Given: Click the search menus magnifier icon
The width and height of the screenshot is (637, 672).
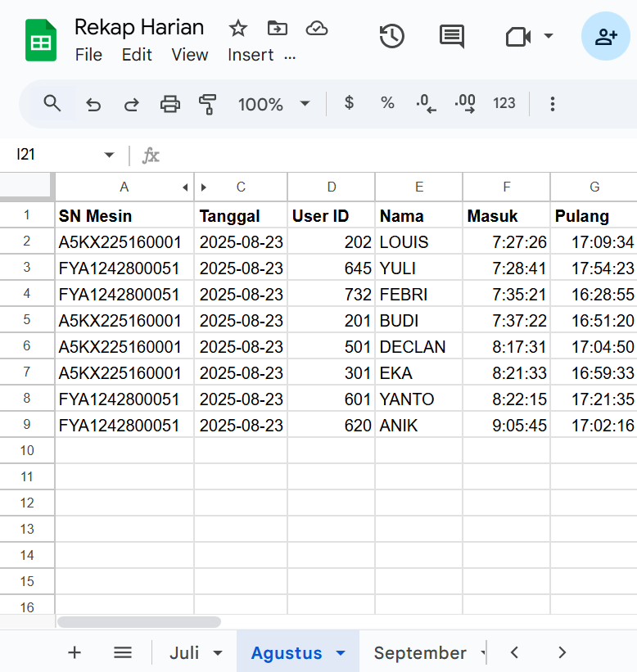Looking at the screenshot, I should 52,104.
